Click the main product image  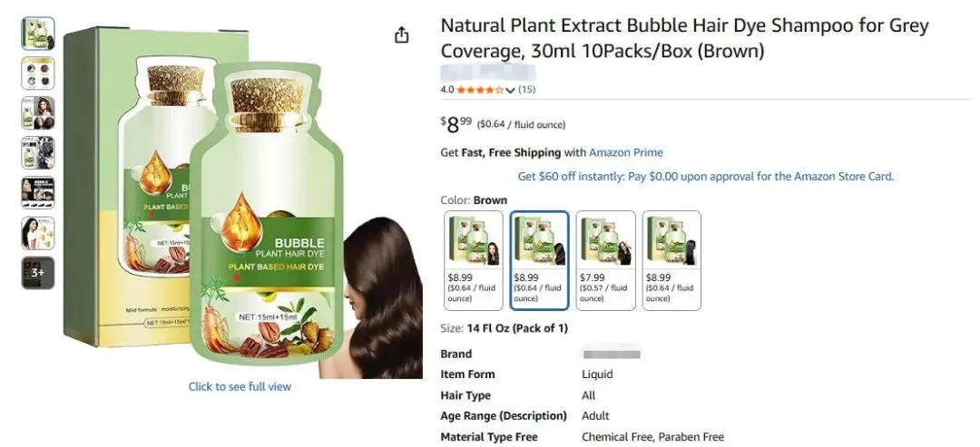242,201
